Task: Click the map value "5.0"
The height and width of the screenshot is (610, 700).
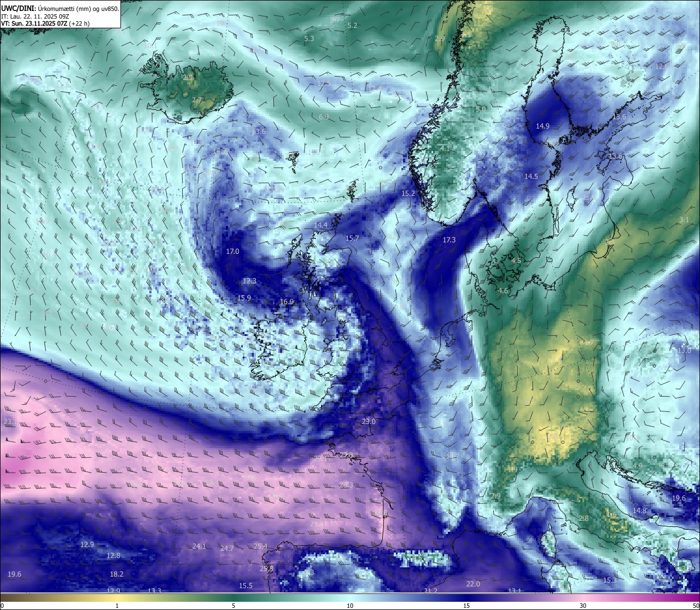Action: coord(481,109)
